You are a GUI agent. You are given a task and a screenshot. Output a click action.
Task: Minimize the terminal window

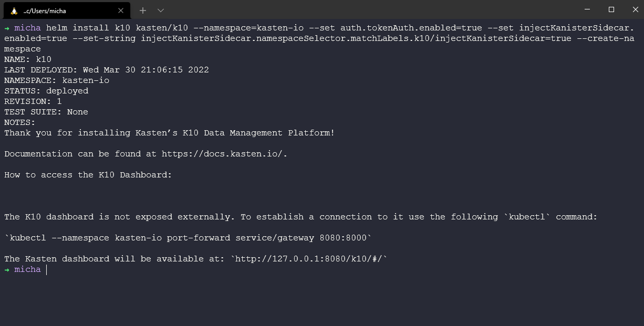(x=587, y=9)
